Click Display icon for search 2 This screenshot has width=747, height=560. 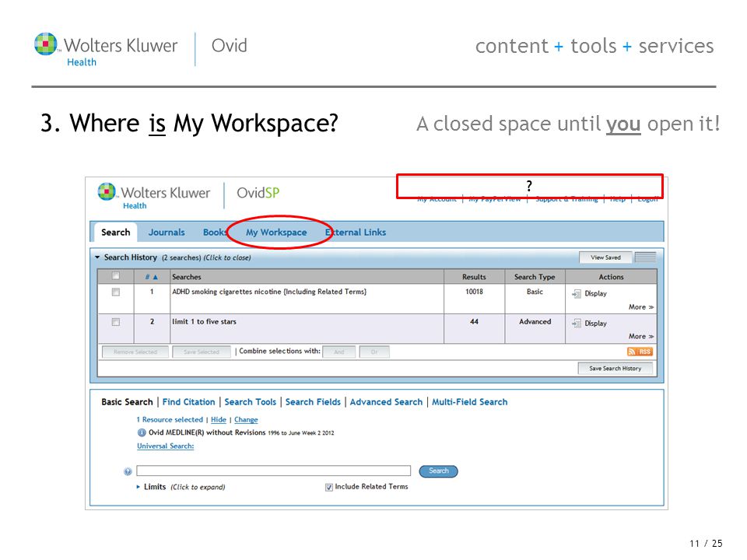coord(577,324)
